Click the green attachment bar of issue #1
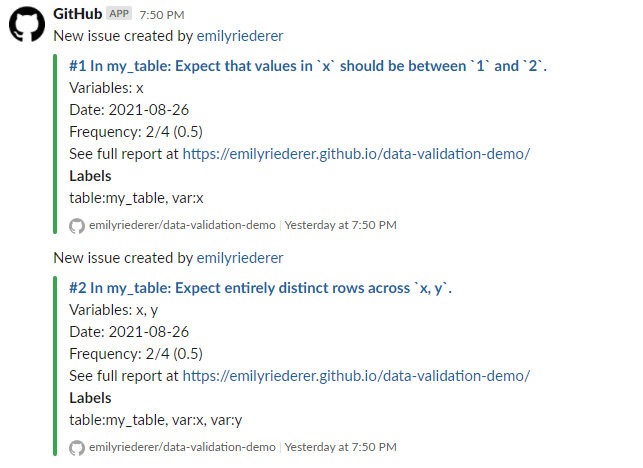The height and width of the screenshot is (468, 643). pyautogui.click(x=55, y=144)
